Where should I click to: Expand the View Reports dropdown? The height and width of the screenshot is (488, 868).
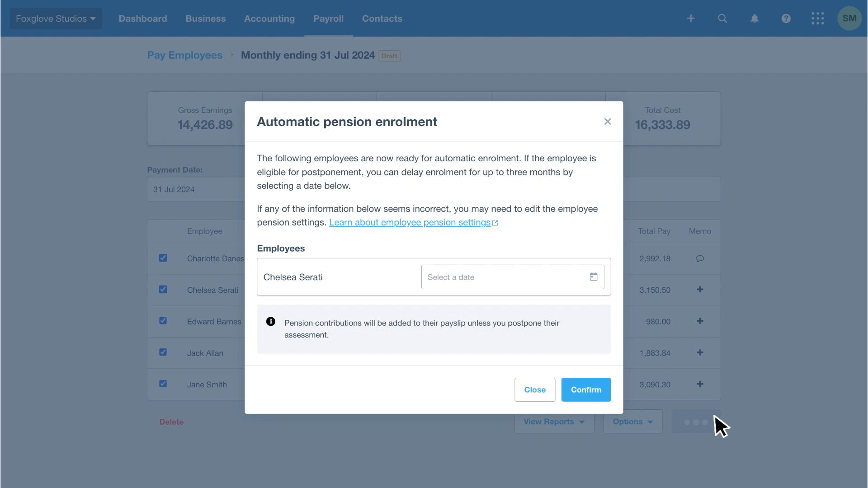point(554,422)
